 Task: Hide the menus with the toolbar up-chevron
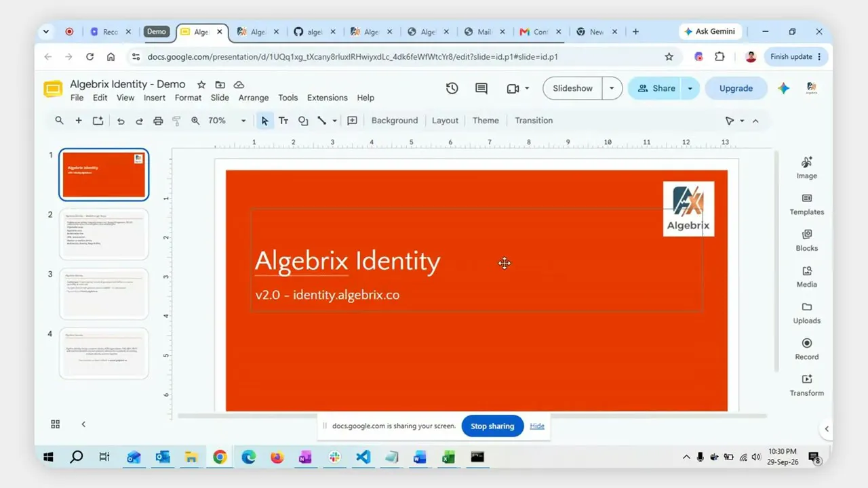755,121
